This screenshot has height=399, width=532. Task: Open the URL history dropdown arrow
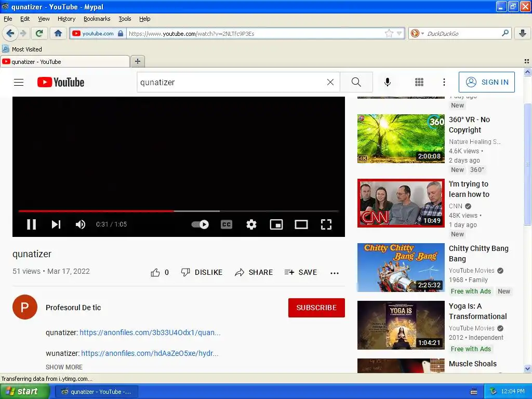(399, 33)
